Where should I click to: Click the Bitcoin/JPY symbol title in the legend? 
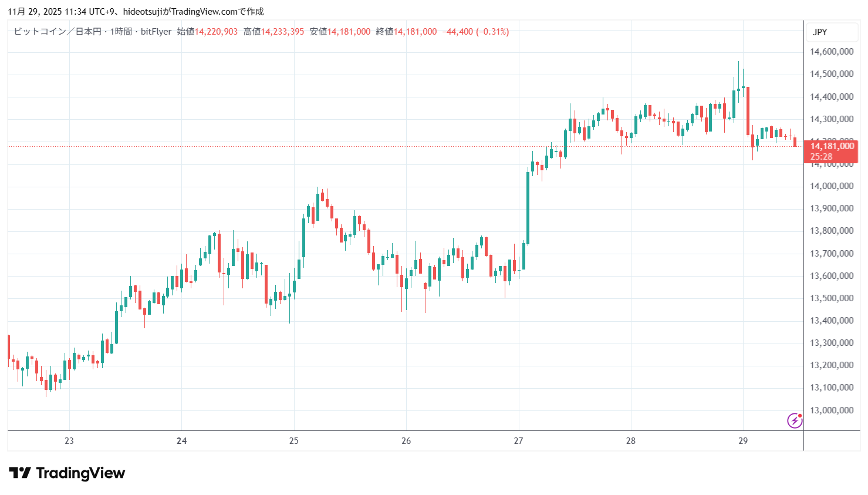coord(92,32)
